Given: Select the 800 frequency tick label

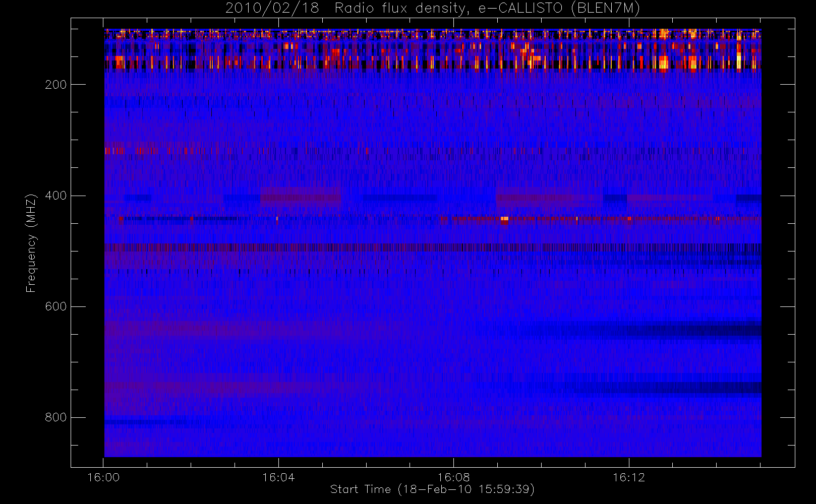Looking at the screenshot, I should 55,417.
